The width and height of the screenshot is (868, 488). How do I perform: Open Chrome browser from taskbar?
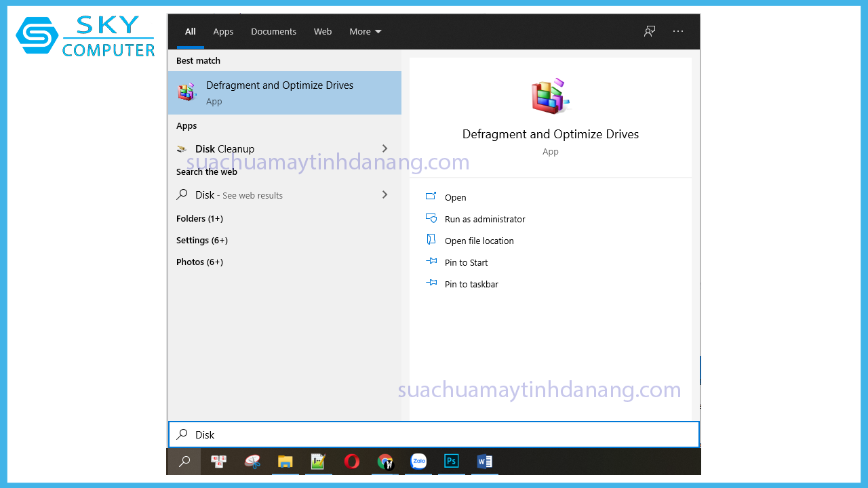385,462
